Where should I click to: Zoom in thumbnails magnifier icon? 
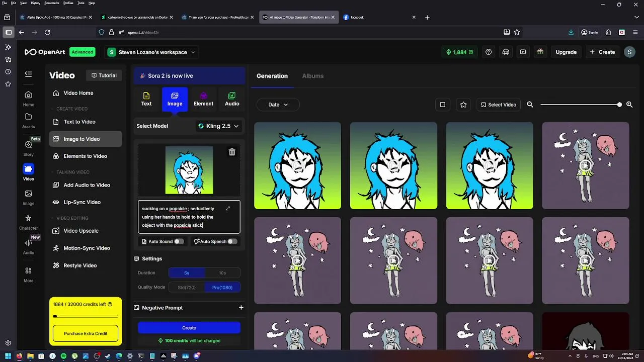[x=629, y=105]
